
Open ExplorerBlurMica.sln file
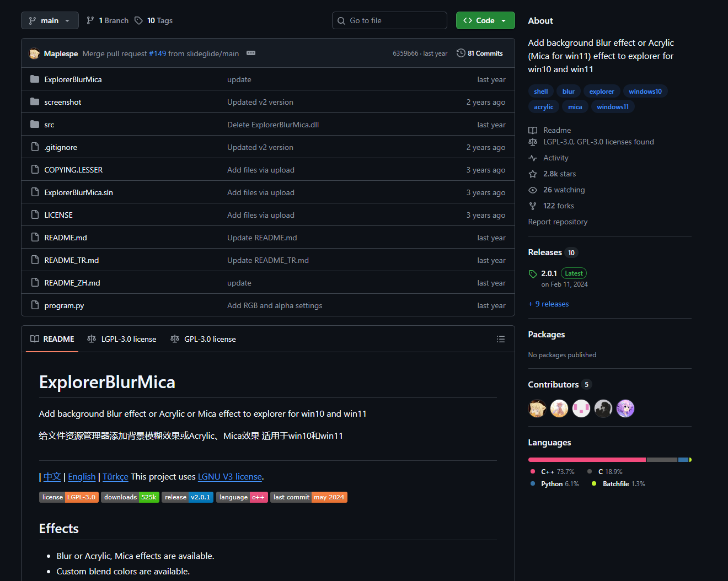[78, 192]
